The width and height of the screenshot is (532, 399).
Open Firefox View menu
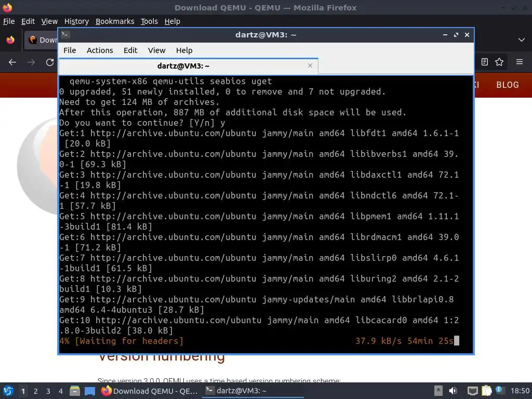(x=49, y=21)
